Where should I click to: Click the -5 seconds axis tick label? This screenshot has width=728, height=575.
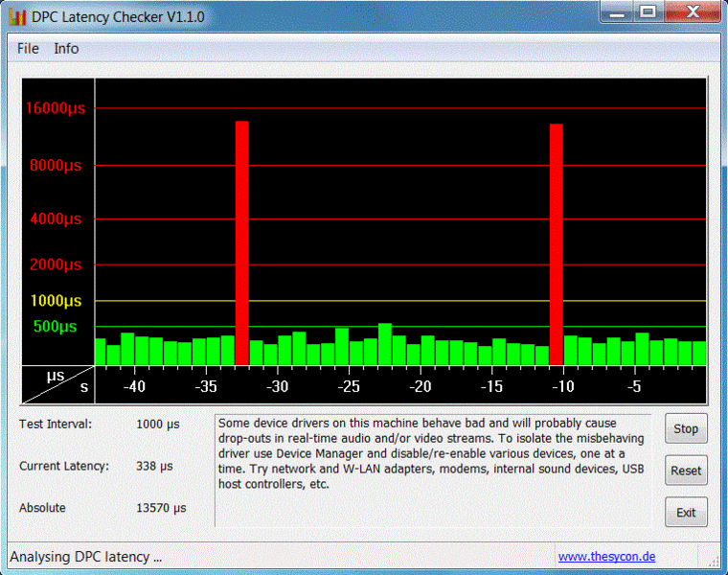click(635, 386)
